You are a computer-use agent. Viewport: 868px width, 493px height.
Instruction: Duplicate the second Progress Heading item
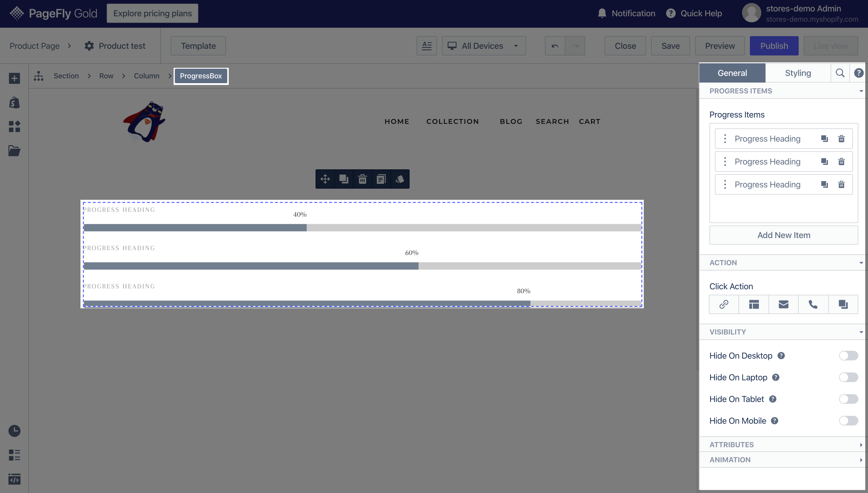(824, 162)
